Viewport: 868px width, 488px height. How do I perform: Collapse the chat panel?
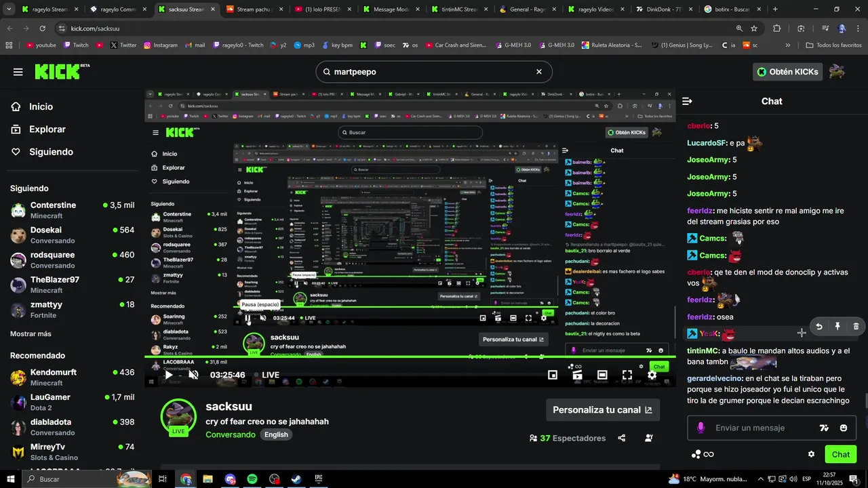tap(687, 101)
